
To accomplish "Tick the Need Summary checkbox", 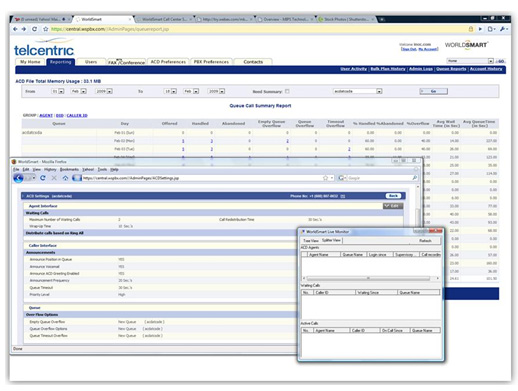I will [x=287, y=91].
